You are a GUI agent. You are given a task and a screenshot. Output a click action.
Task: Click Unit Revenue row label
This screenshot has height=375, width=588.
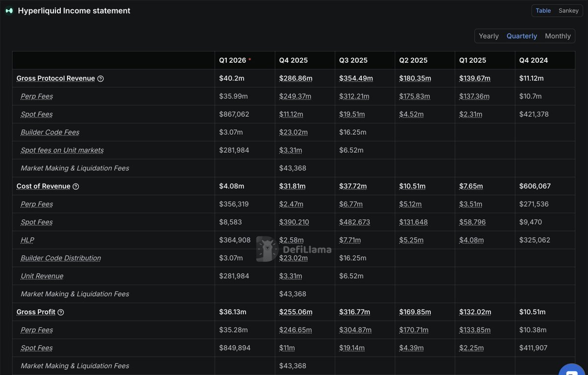[42, 276]
